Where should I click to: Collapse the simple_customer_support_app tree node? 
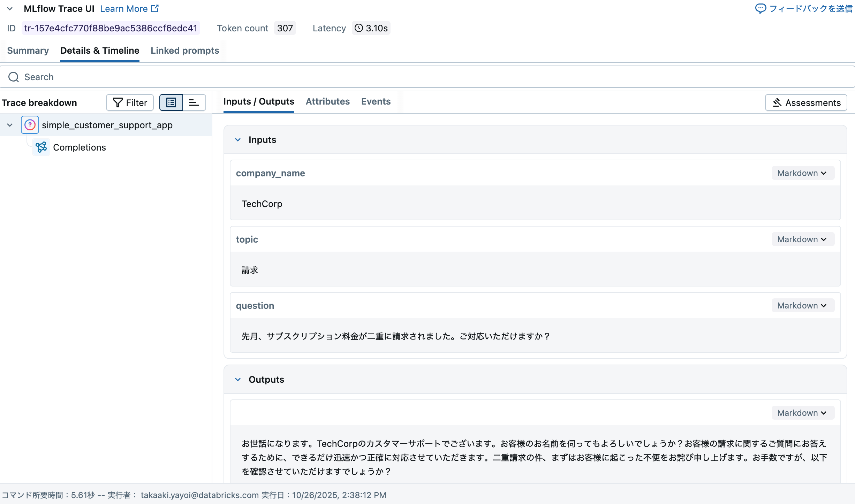9,125
